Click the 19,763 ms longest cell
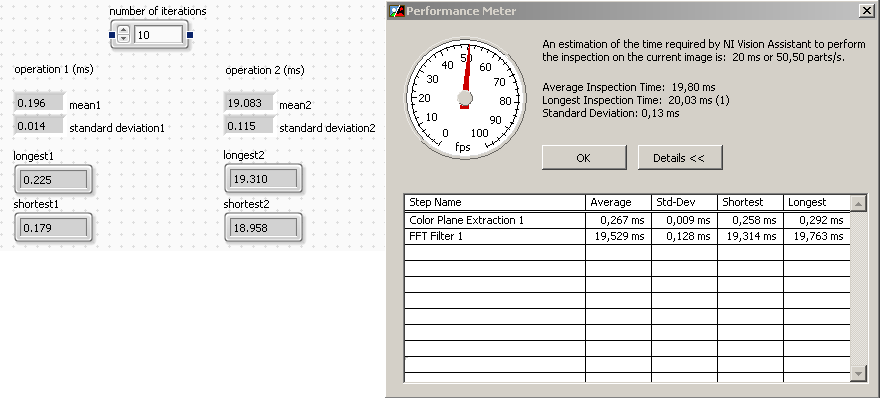 click(x=817, y=237)
